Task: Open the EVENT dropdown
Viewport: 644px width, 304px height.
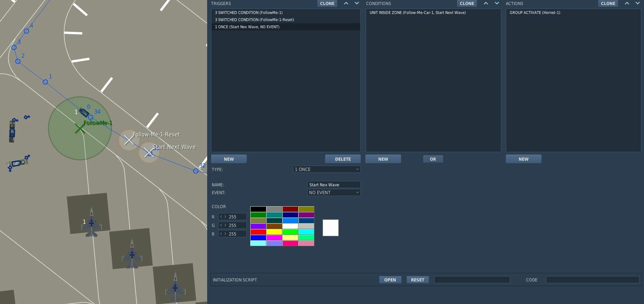Action: tap(334, 193)
